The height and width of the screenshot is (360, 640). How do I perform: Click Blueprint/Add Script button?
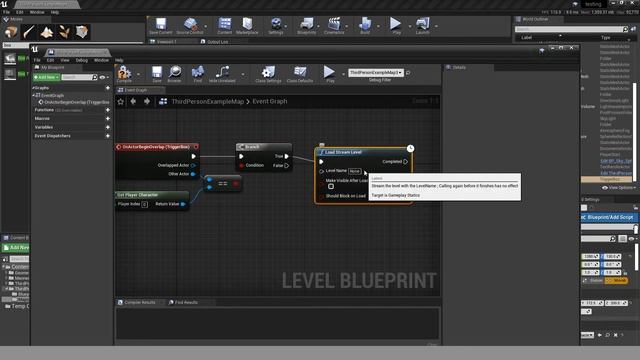(609, 218)
